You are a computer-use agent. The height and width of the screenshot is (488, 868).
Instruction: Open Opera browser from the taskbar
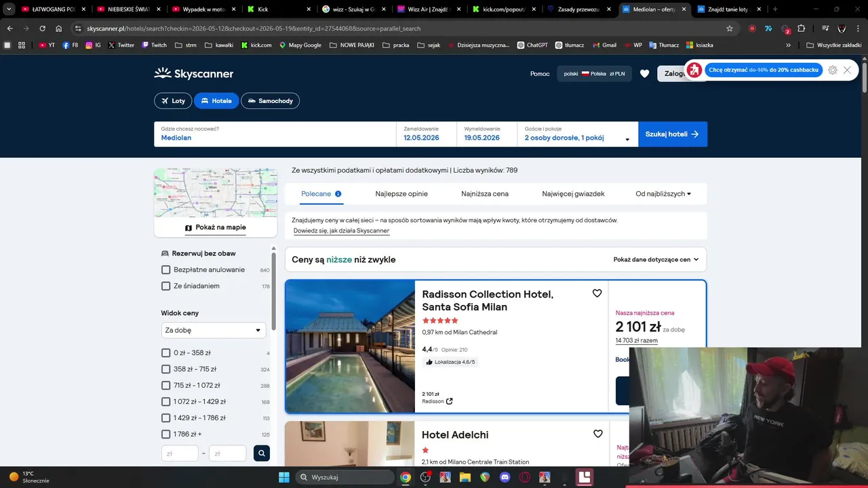524,477
